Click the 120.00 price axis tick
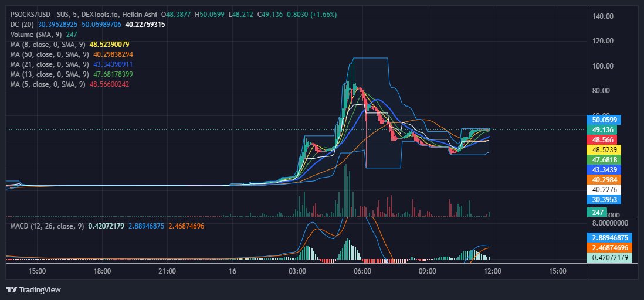The width and height of the screenshot is (644, 300). [604, 40]
